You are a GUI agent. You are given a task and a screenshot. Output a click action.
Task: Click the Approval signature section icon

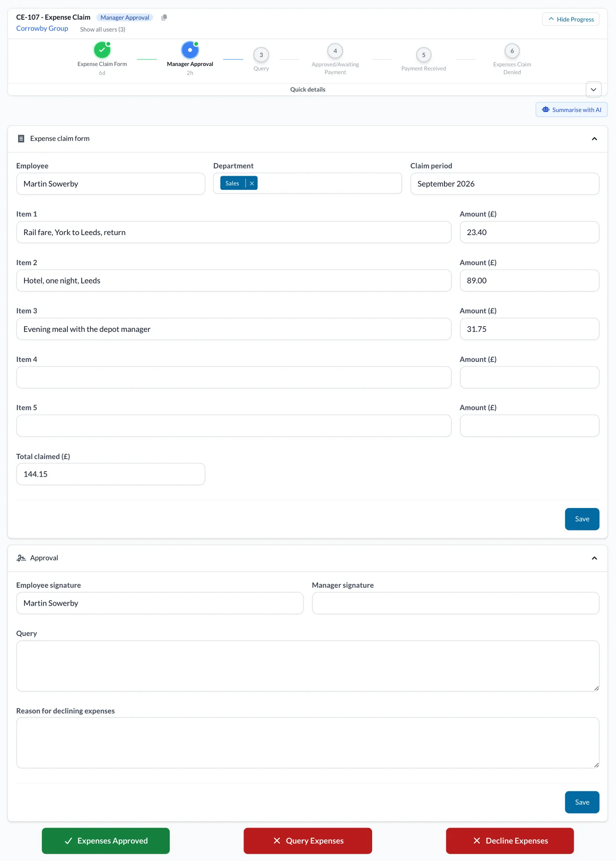click(21, 558)
